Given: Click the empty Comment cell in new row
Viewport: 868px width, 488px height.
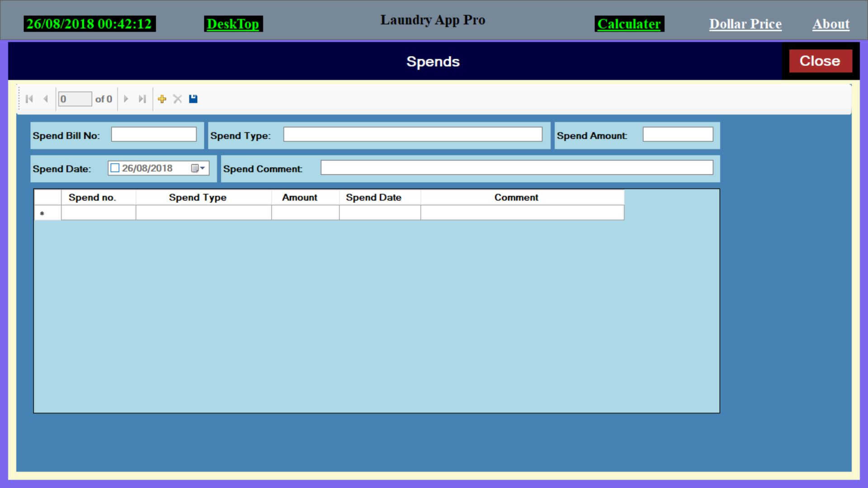Looking at the screenshot, I should pos(522,213).
